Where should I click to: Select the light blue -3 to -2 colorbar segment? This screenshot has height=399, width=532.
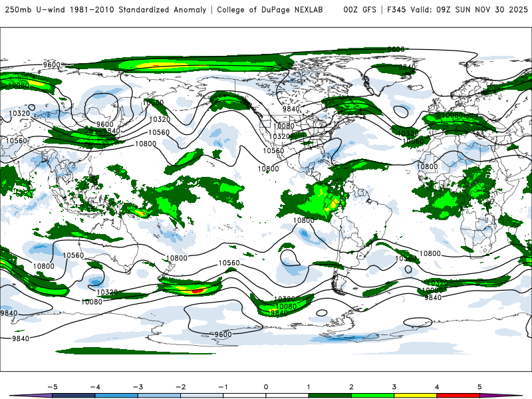point(159,396)
